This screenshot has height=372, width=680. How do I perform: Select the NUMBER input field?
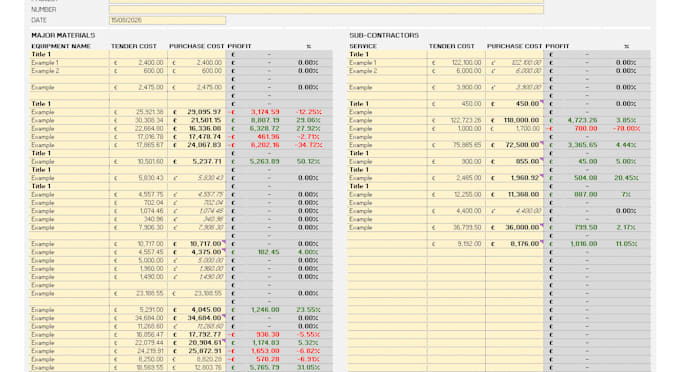pos(326,10)
